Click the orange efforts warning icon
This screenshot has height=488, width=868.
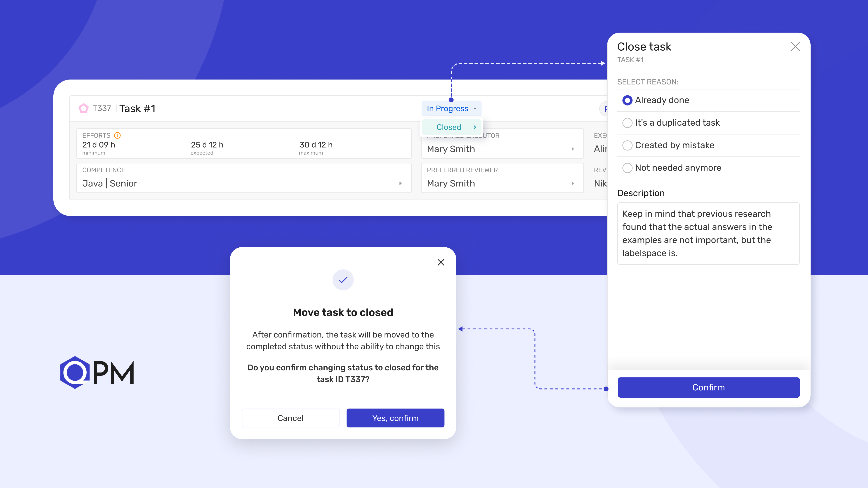click(117, 135)
